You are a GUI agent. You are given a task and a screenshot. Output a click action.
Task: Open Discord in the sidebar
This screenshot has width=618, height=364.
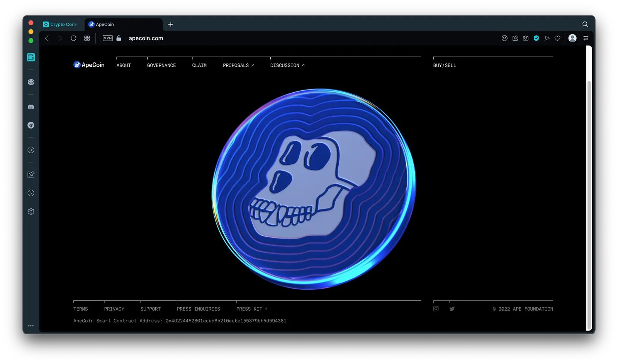point(31,107)
